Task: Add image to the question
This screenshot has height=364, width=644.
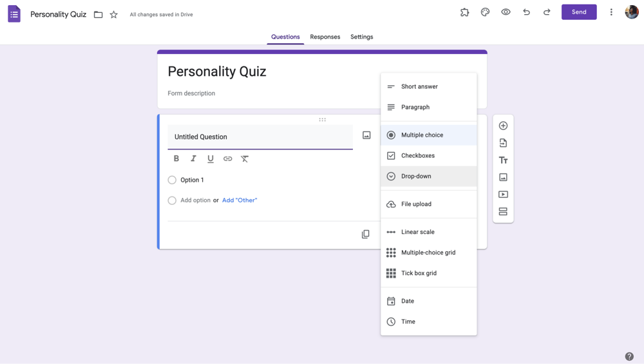Action: (x=366, y=135)
